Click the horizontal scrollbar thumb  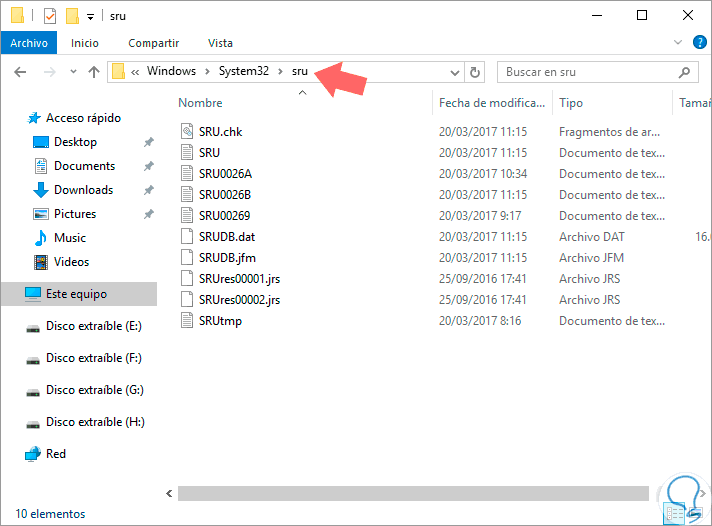pyautogui.click(x=413, y=493)
